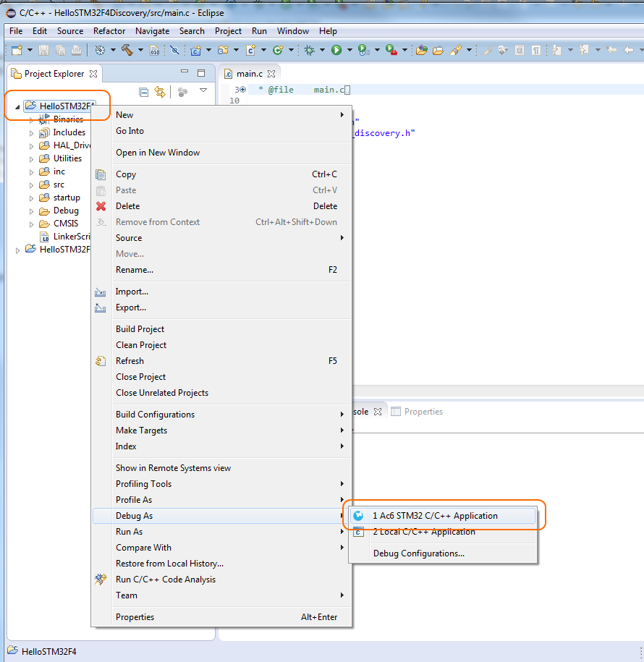Expand the Includes folder in tree
The height and width of the screenshot is (662, 644).
pyautogui.click(x=31, y=133)
